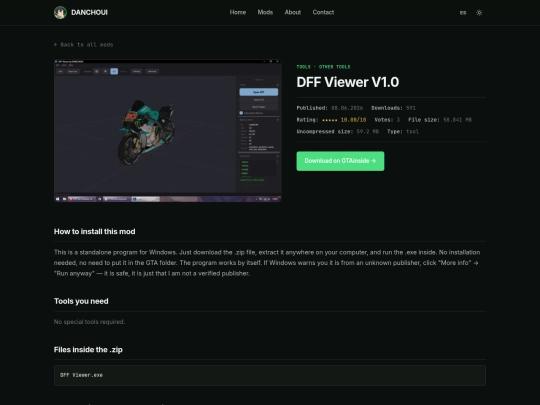
Task: Click the DANCHOUI site name
Action: click(89, 13)
